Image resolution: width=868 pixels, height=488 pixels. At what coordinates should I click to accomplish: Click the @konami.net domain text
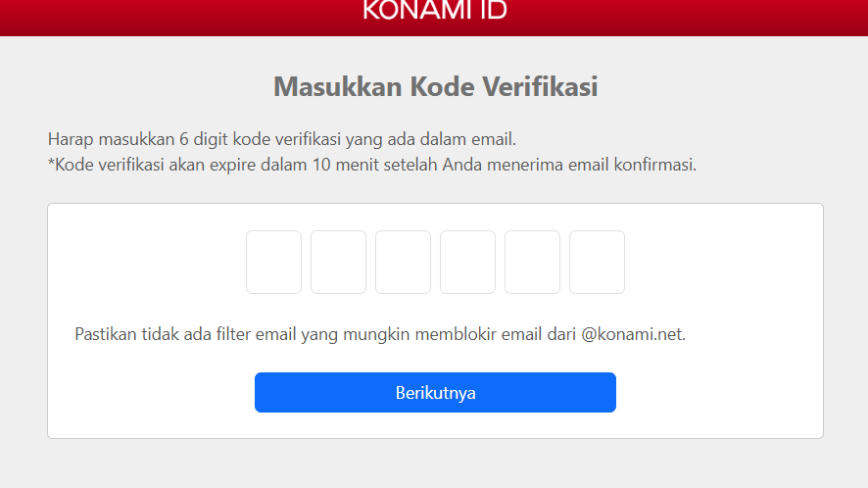coord(633,334)
